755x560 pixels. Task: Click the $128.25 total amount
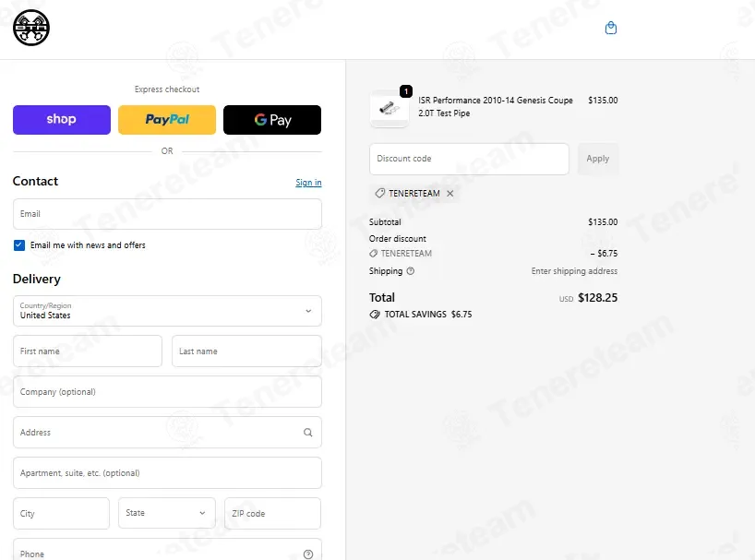(x=597, y=298)
